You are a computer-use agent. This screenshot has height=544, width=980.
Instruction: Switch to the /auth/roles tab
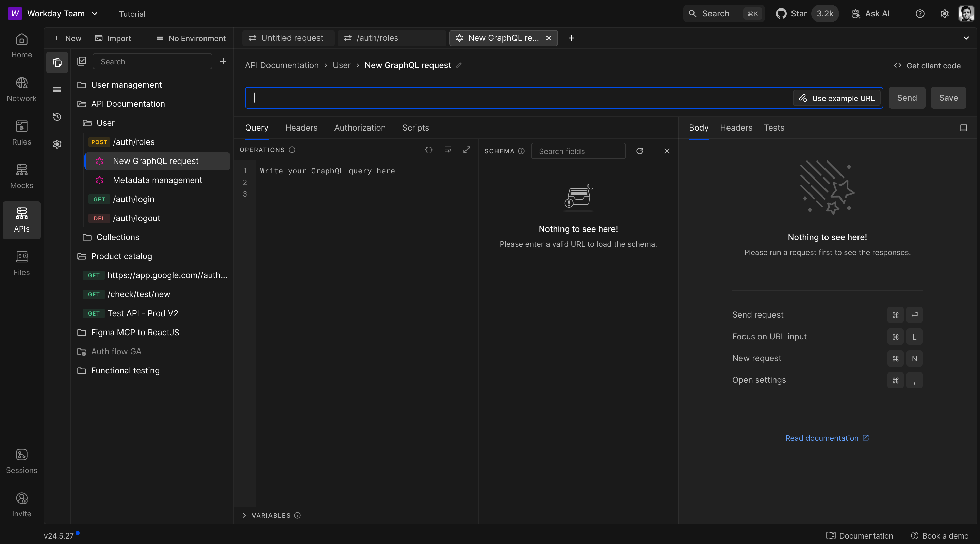[x=391, y=38]
